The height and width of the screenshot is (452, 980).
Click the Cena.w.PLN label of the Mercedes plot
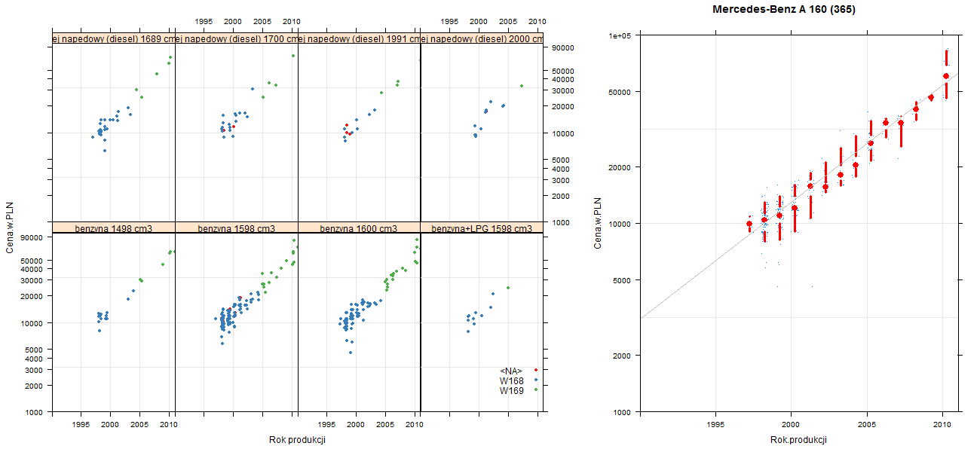tap(598, 222)
